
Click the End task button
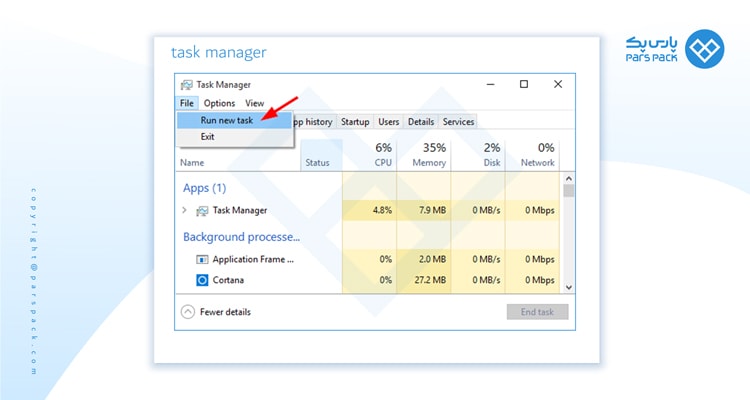click(538, 312)
